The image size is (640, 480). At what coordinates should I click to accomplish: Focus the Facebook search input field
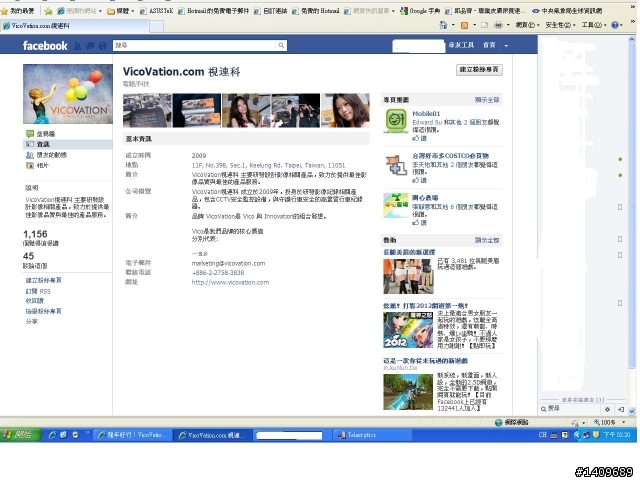coord(194,45)
